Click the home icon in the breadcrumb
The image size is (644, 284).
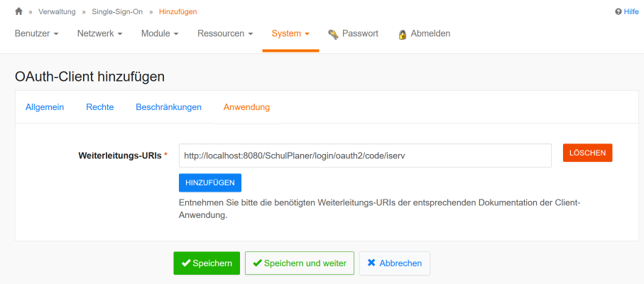18,11
